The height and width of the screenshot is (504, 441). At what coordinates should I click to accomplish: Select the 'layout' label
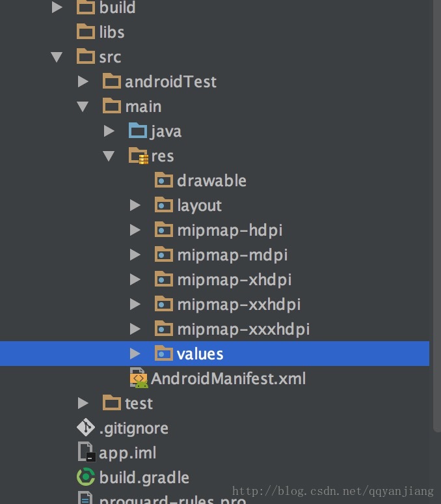point(199,206)
